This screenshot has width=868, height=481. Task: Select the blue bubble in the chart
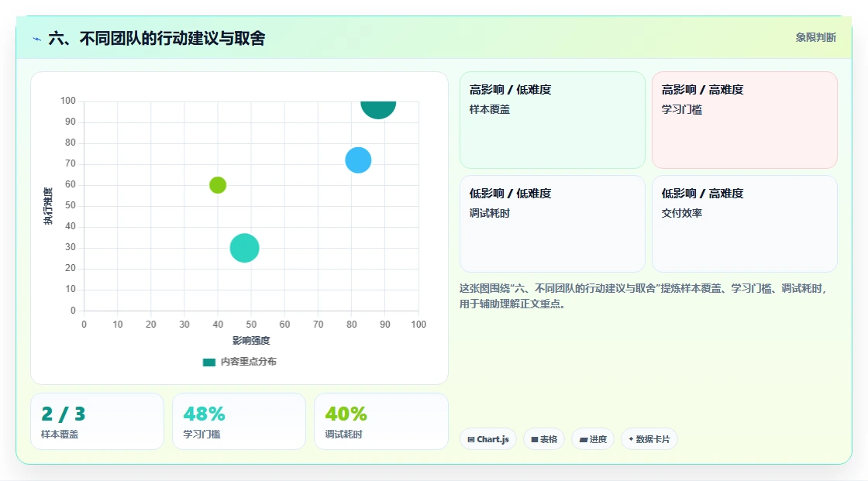coord(358,160)
